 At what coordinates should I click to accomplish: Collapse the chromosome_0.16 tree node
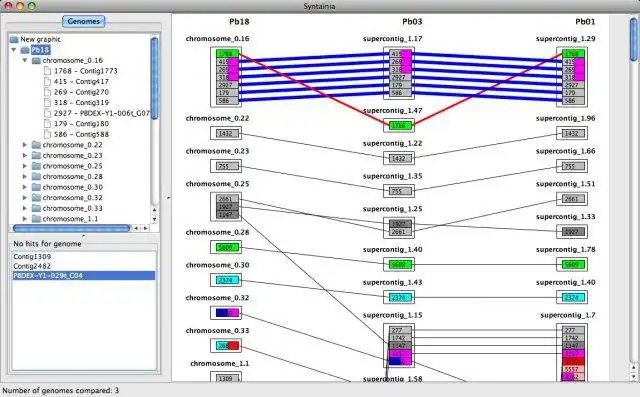(25, 60)
